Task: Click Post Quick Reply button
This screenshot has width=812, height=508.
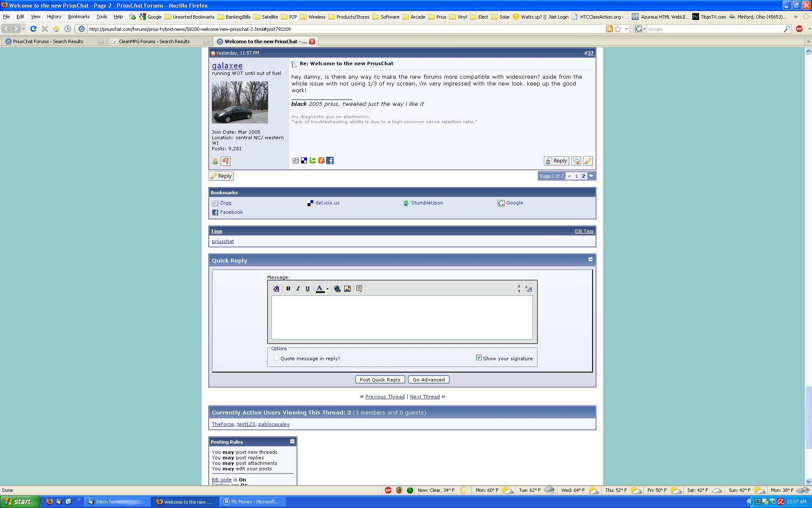Action: click(x=380, y=380)
